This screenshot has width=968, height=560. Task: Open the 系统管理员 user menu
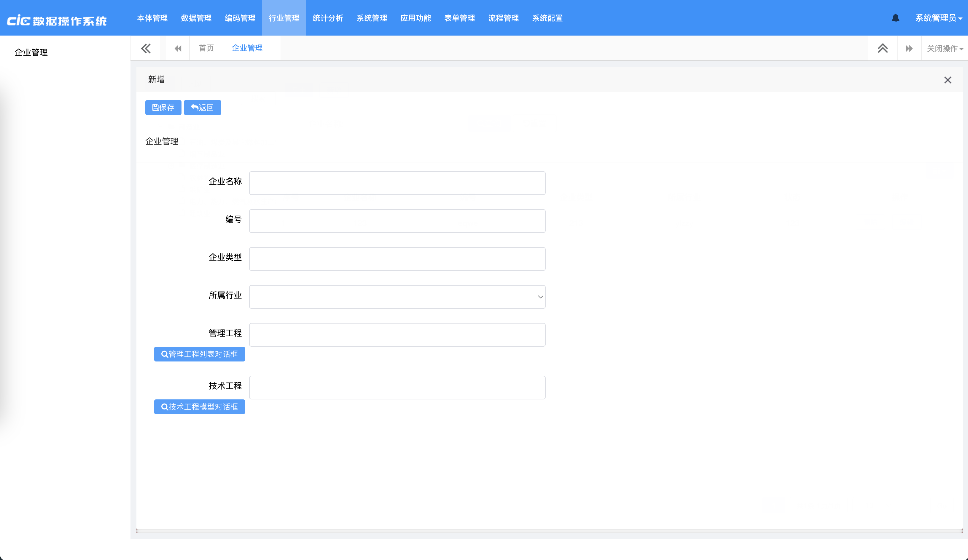pyautogui.click(x=938, y=18)
